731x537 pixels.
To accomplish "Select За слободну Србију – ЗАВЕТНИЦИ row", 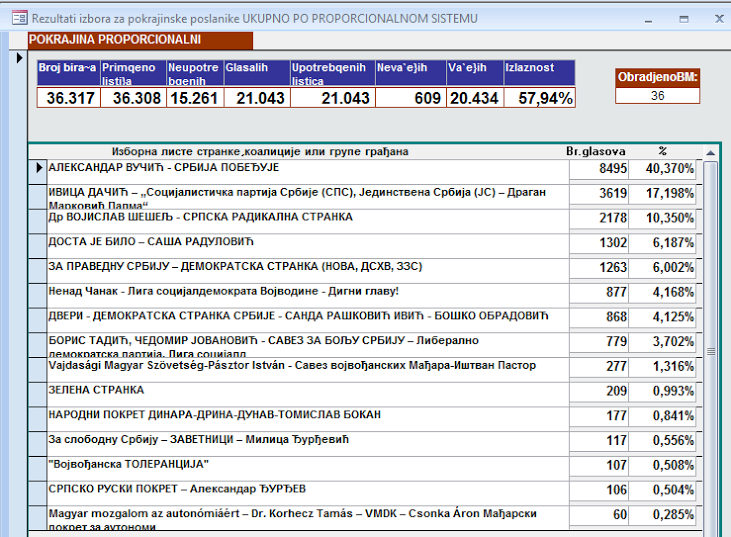I will tap(308, 444).
